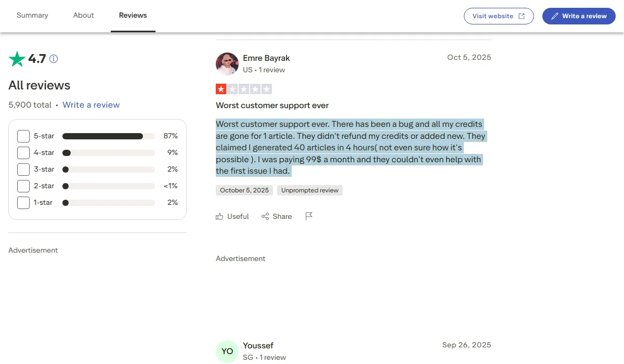
Task: Click the 4-star percentage bar
Action: point(108,152)
